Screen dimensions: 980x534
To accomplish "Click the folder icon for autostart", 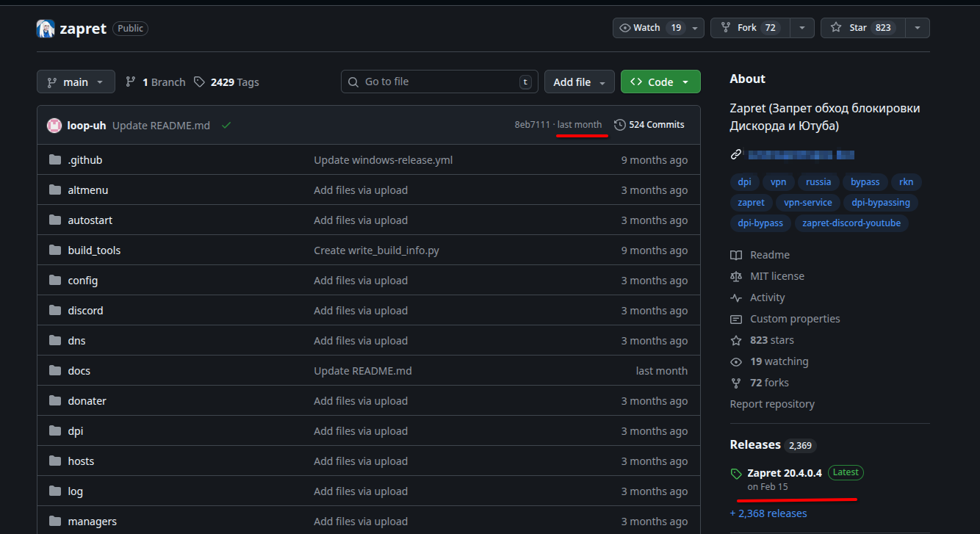I will point(55,220).
